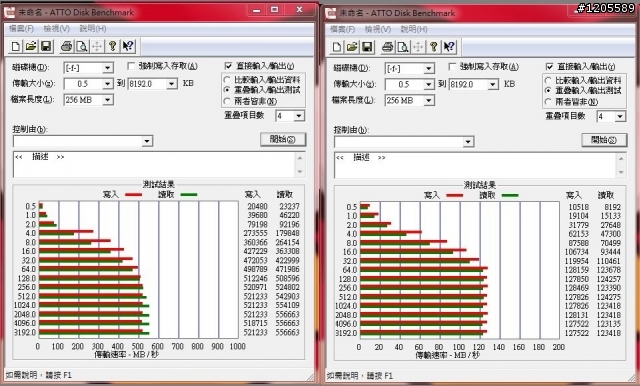Click app icon in right window title bar
Viewport: 640px width, 386px height.
[x=331, y=13]
